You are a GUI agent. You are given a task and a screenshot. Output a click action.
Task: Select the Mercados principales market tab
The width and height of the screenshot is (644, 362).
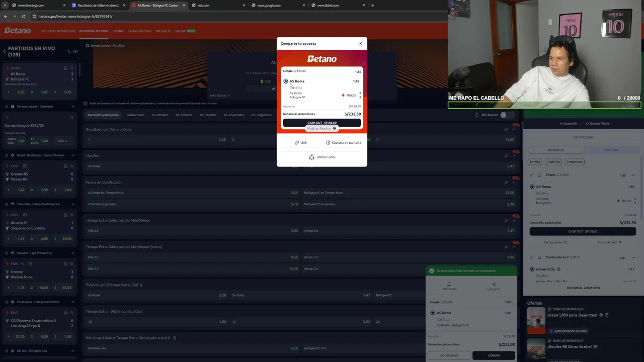pyautogui.click(x=103, y=115)
